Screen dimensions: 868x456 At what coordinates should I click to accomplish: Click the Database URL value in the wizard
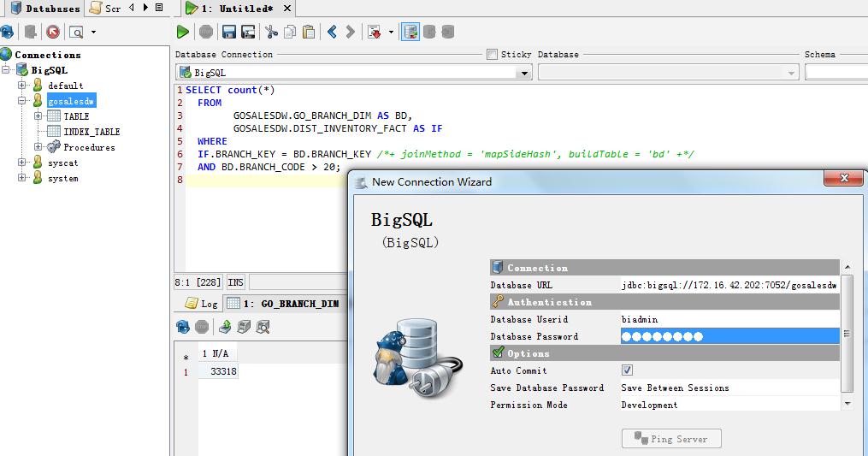[x=729, y=285]
